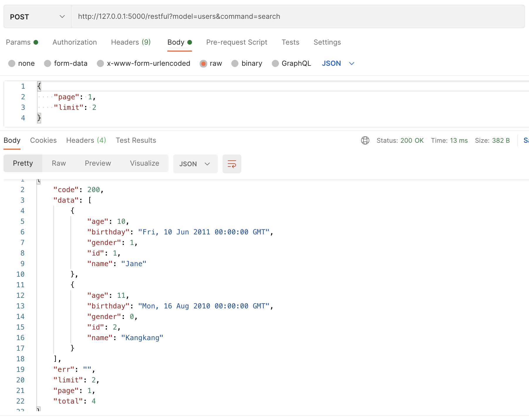Go to Pre-request Script tab
The image size is (529, 420).
pos(237,42)
